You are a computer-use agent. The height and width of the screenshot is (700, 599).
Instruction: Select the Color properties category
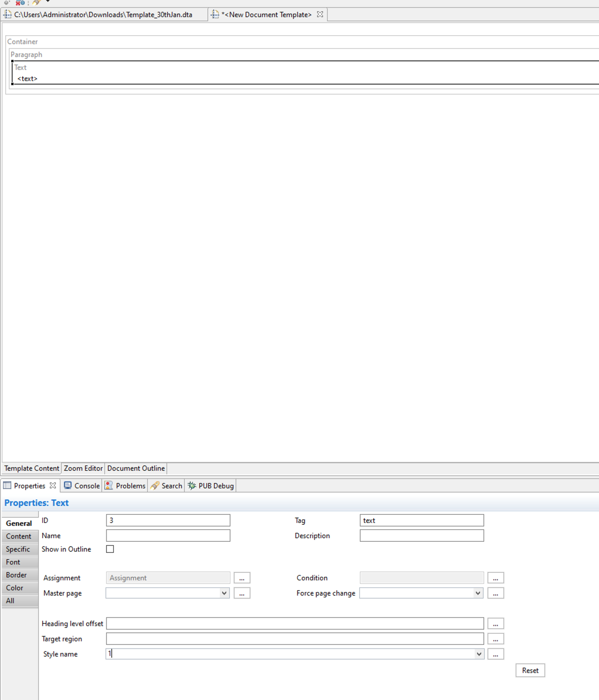(19, 587)
